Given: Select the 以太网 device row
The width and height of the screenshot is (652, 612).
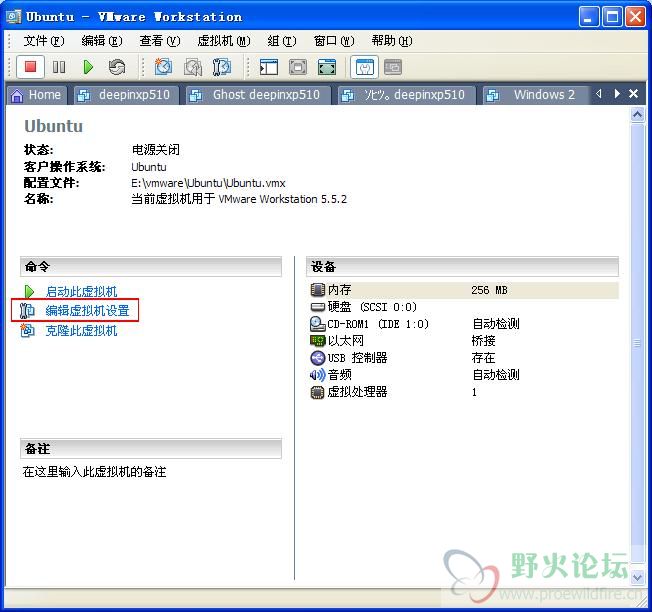Looking at the screenshot, I should click(x=464, y=341).
